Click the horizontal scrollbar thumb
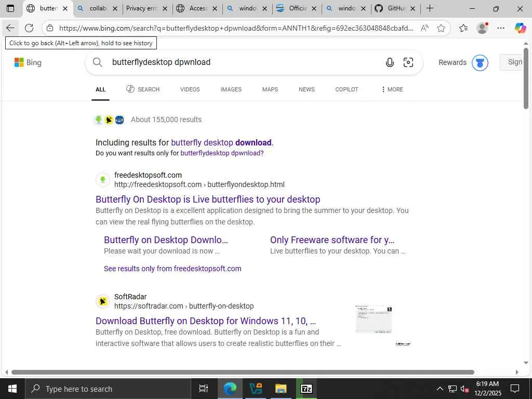The image size is (532, 399). point(243,372)
